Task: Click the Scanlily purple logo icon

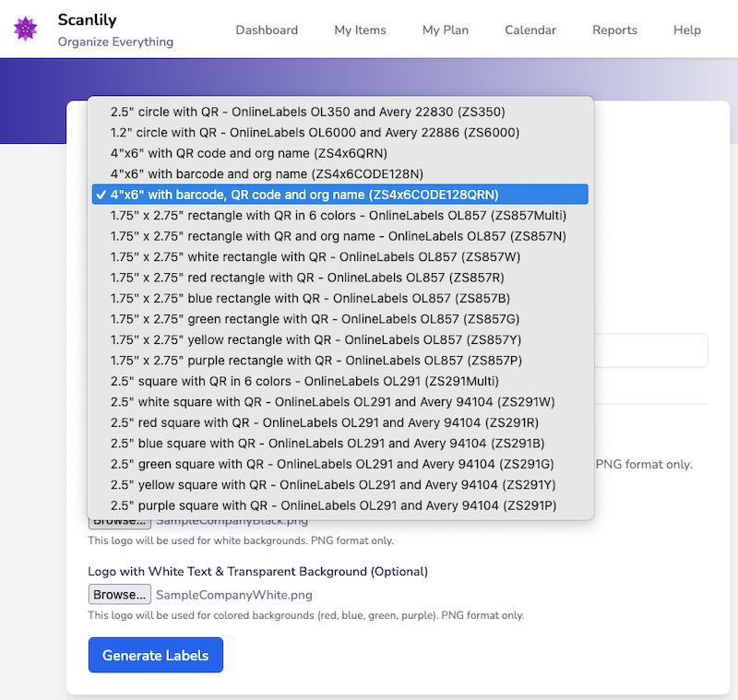Action: click(x=26, y=29)
